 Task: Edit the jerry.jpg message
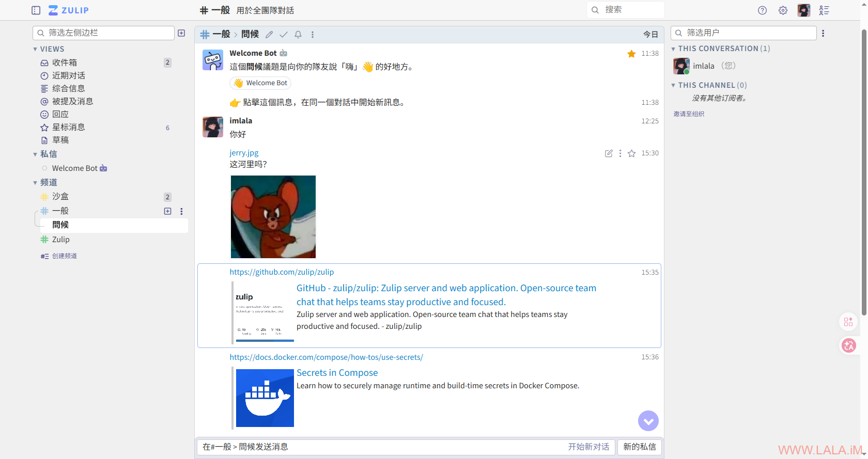click(x=609, y=153)
